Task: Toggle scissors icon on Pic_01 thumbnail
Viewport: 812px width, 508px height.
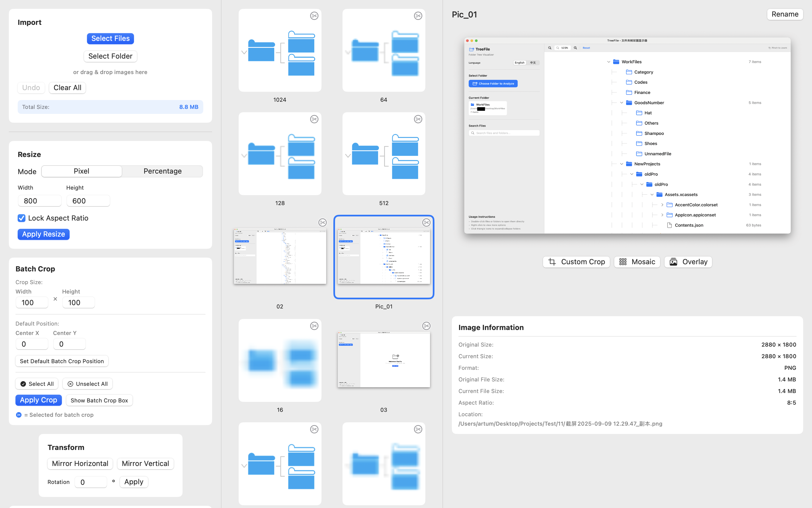Action: click(426, 222)
